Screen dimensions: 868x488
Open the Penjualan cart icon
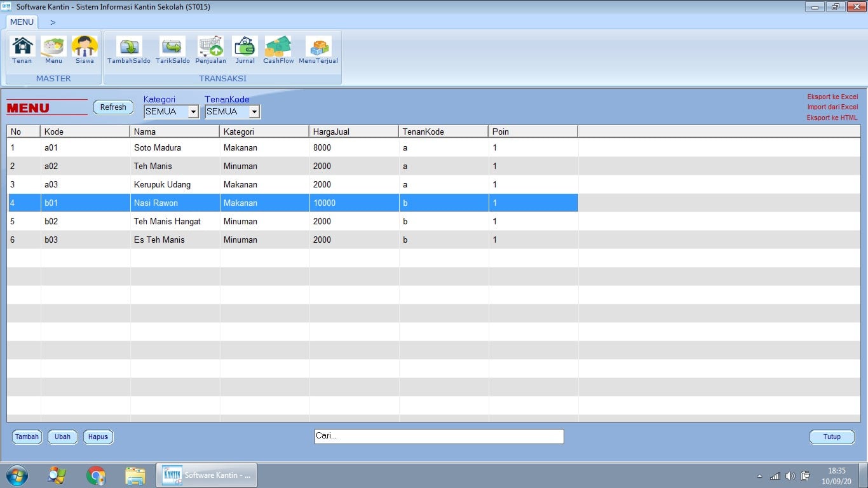tap(210, 50)
